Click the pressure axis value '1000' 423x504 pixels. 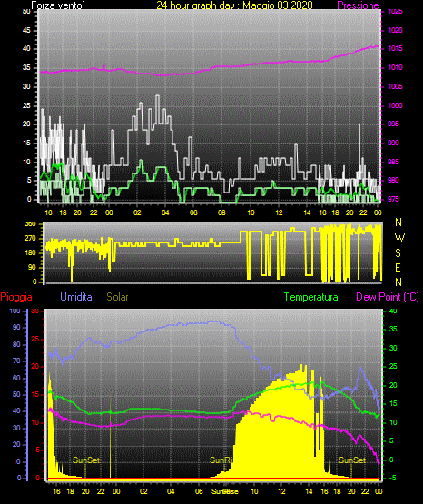click(395, 105)
